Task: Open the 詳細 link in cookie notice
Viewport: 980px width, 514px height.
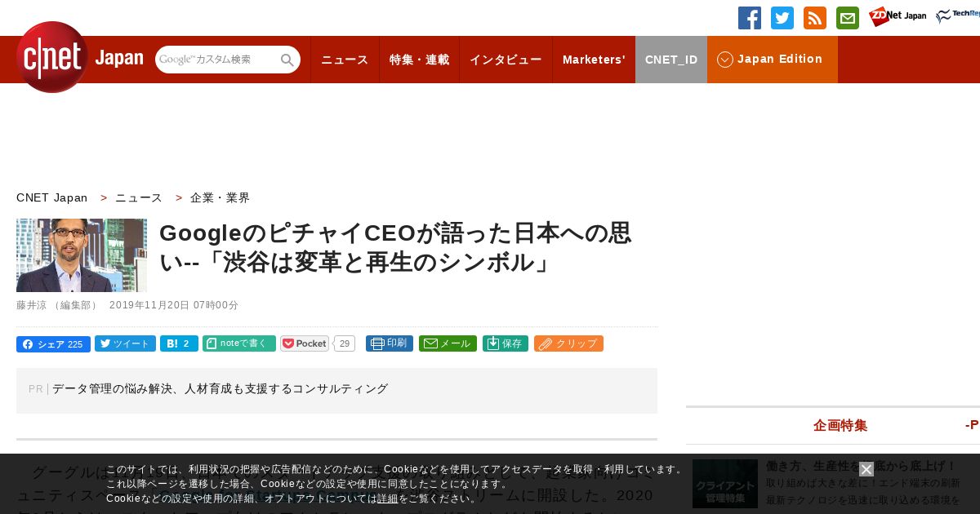Action: tap(388, 498)
